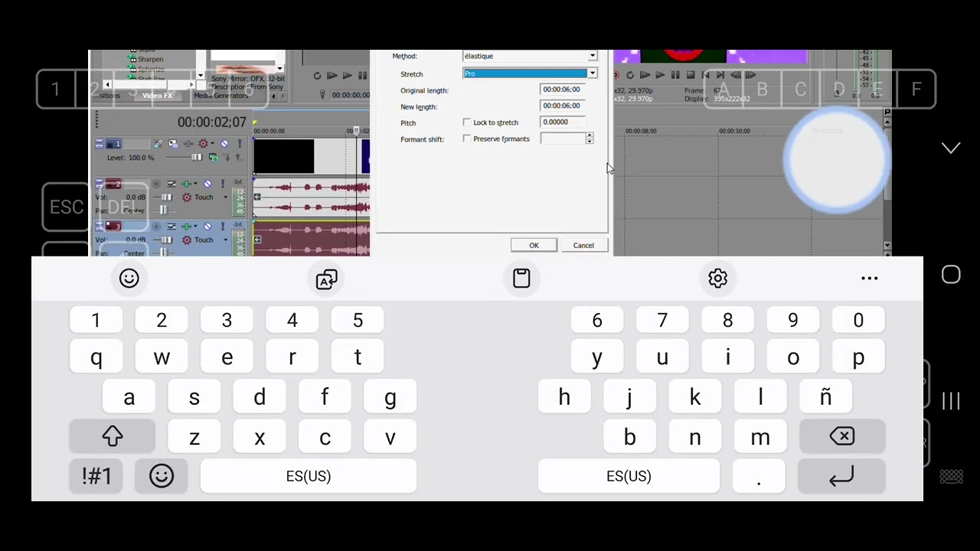The width and height of the screenshot is (980, 551).
Task: Tap the ESC overlay key
Action: 67,207
